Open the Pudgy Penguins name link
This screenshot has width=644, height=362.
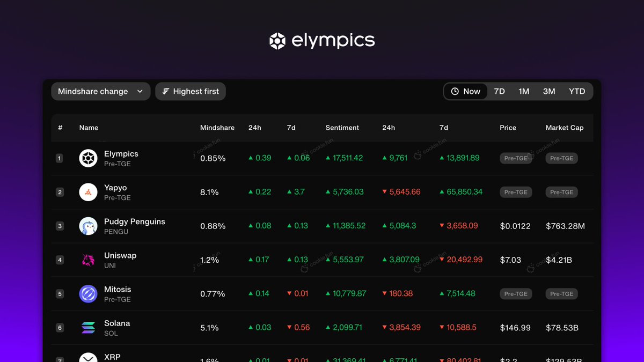(x=135, y=221)
